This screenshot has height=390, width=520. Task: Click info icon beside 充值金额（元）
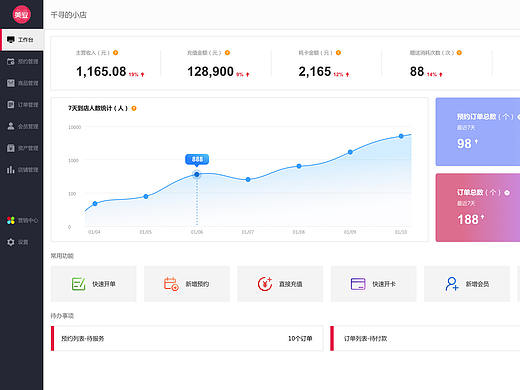(227, 53)
